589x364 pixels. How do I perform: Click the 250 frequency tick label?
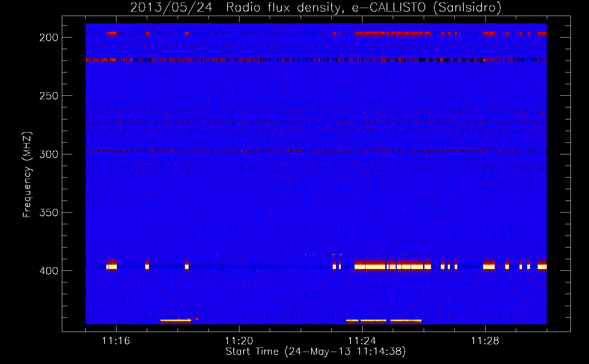pos(49,96)
